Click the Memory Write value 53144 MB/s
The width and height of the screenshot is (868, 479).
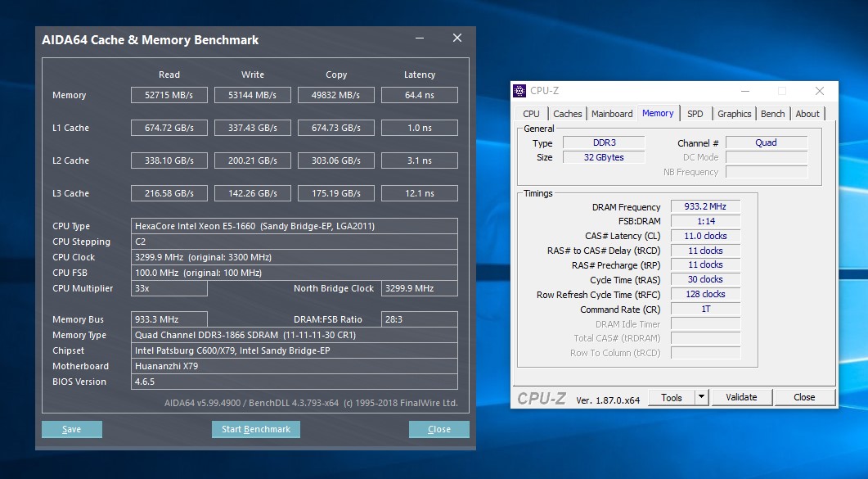tap(253, 95)
